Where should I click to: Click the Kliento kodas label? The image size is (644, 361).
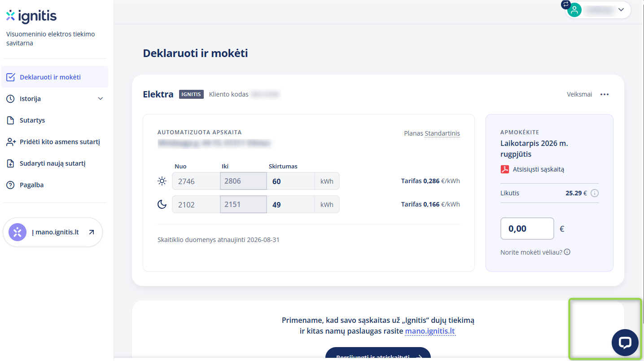(x=229, y=94)
